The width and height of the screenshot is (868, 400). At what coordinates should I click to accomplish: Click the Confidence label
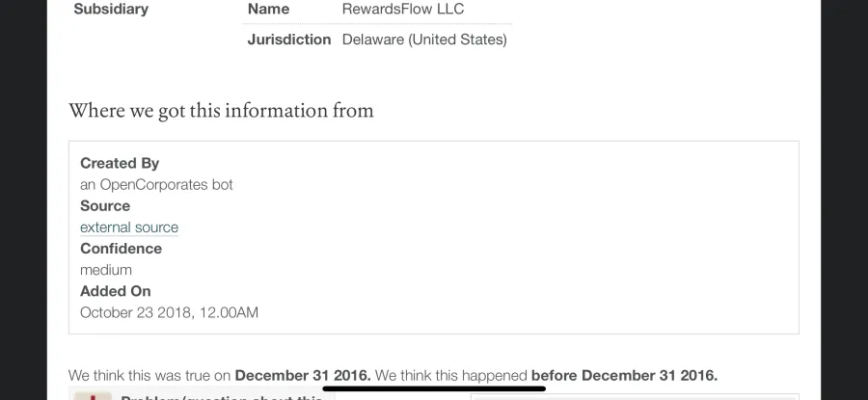click(122, 249)
